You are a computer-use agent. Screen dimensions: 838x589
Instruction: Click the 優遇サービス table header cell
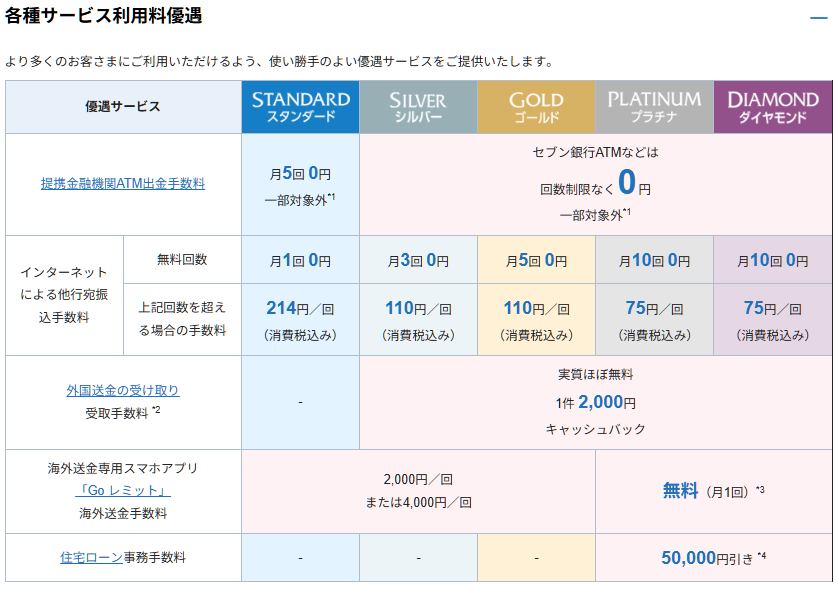pyautogui.click(x=123, y=107)
